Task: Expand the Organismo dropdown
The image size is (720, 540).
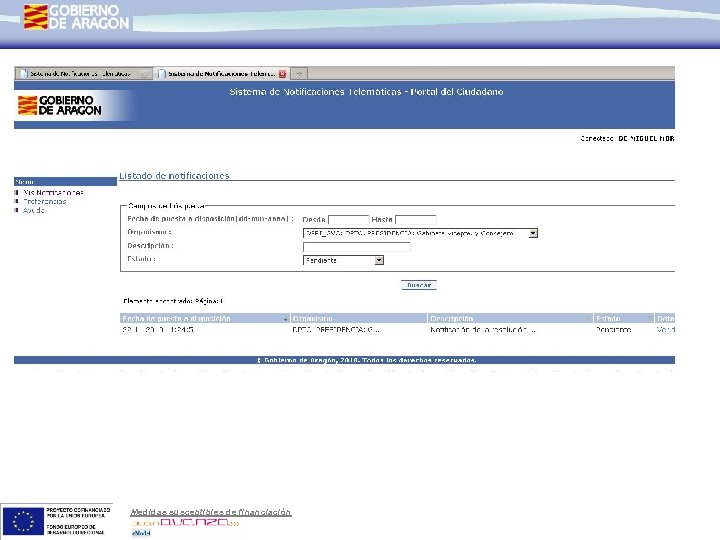Action: (x=533, y=233)
